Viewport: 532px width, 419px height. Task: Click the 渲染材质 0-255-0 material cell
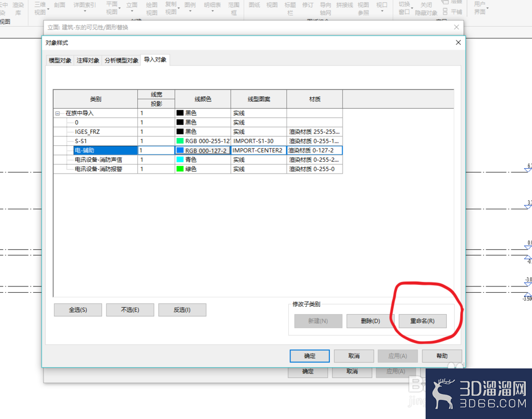pos(314,169)
